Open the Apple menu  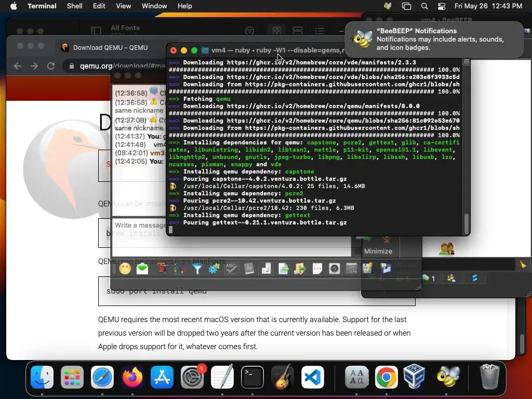click(14, 6)
